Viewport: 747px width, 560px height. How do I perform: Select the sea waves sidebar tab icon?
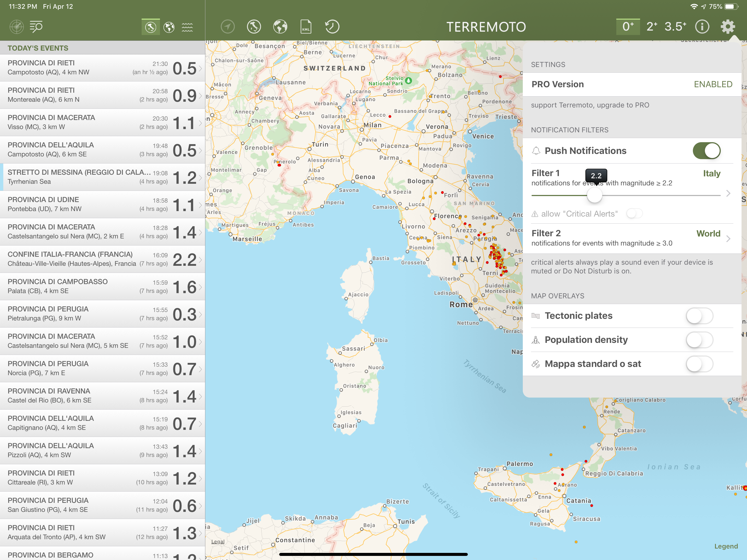pyautogui.click(x=187, y=27)
